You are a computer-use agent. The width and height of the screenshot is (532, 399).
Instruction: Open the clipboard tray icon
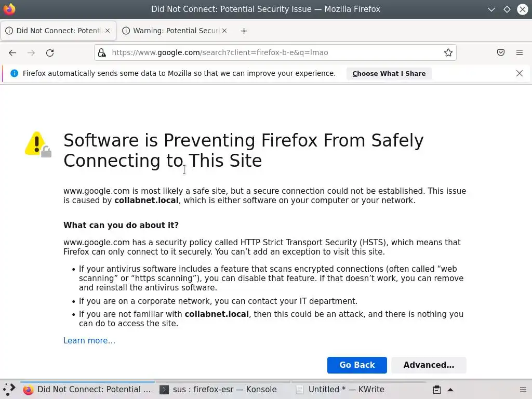(x=437, y=390)
